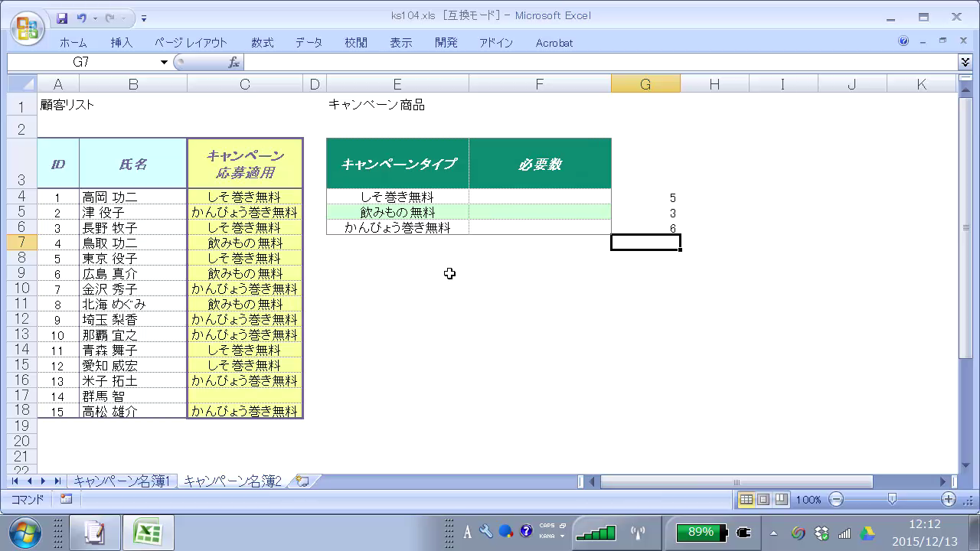The width and height of the screenshot is (980, 551).
Task: Switch to Normal view in status bar
Action: click(746, 500)
